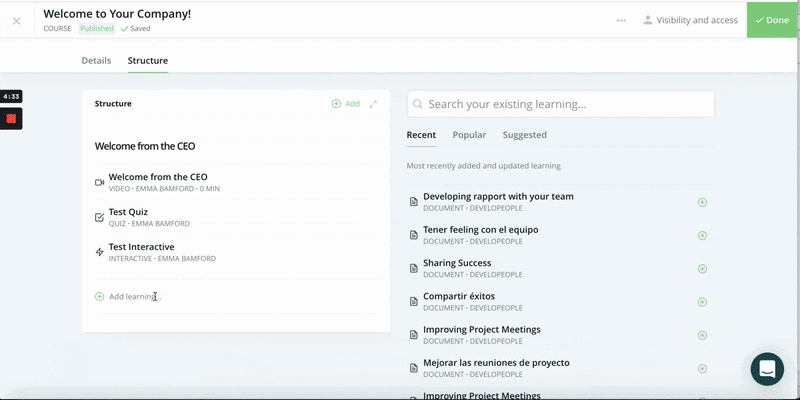
Task: Add Compartir éxitos via plus icon
Action: (x=702, y=302)
